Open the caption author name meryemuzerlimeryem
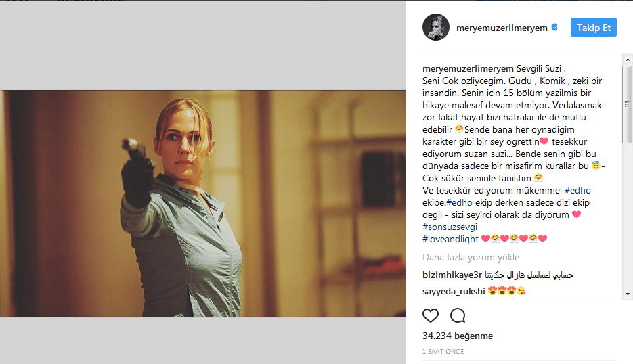The width and height of the screenshot is (633, 364). point(468,68)
